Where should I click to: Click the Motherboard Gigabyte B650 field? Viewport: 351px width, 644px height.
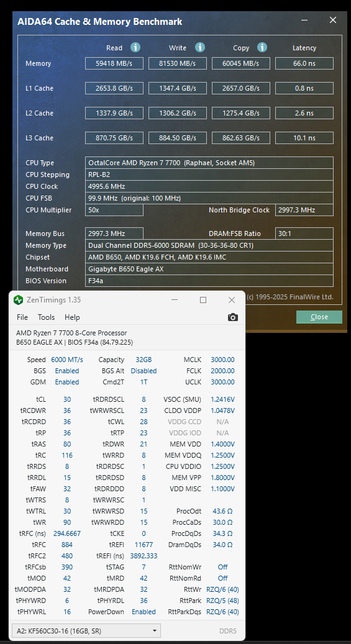coord(209,269)
